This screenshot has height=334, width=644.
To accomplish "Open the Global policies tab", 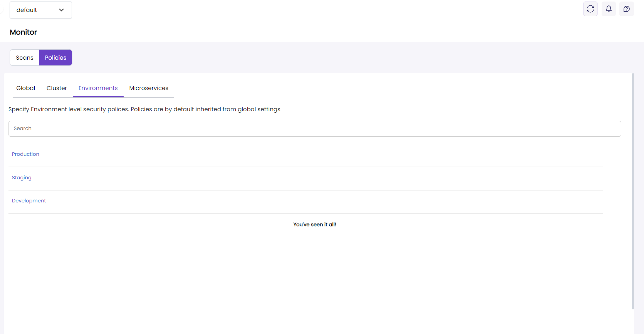I will [x=25, y=88].
